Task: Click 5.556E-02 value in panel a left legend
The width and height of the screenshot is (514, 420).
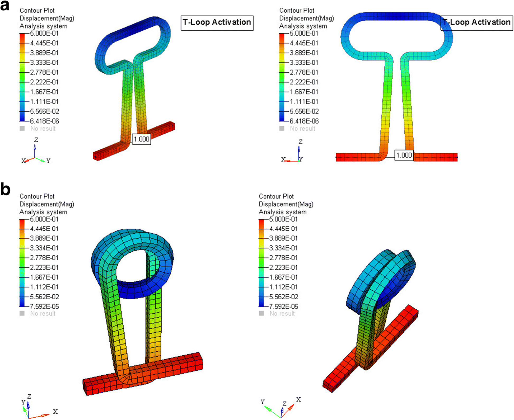Action: click(44, 111)
